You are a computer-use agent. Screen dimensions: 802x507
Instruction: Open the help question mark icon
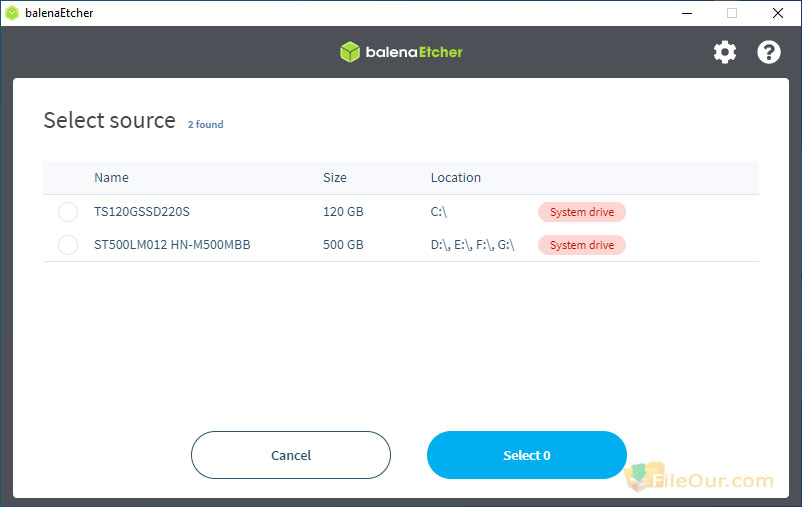(769, 52)
